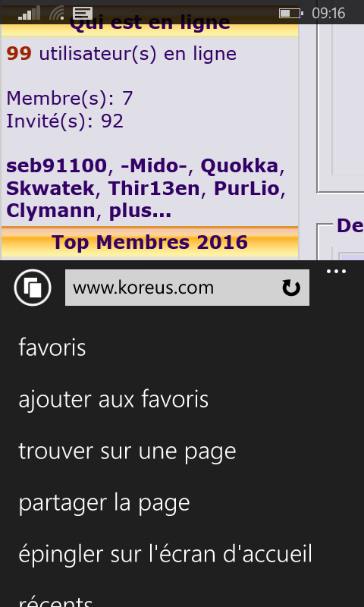
Task: Visit Clymann member profile
Action: (x=51, y=211)
